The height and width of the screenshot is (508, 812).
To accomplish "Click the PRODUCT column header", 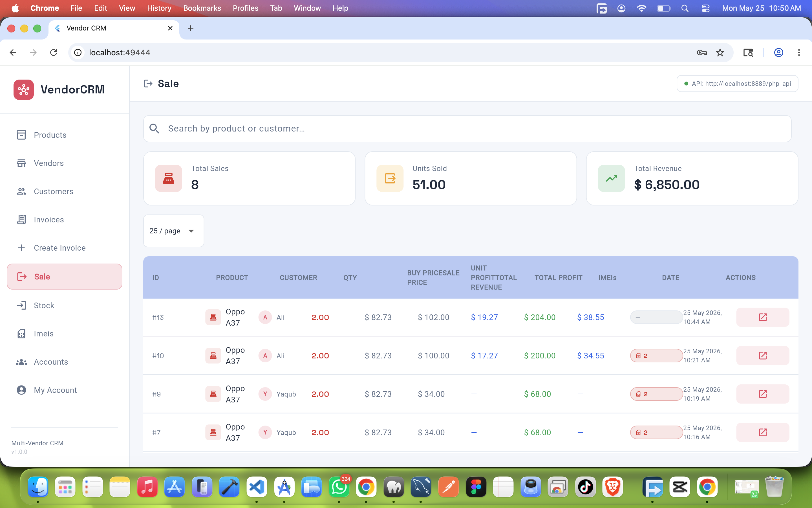I will (x=232, y=278).
